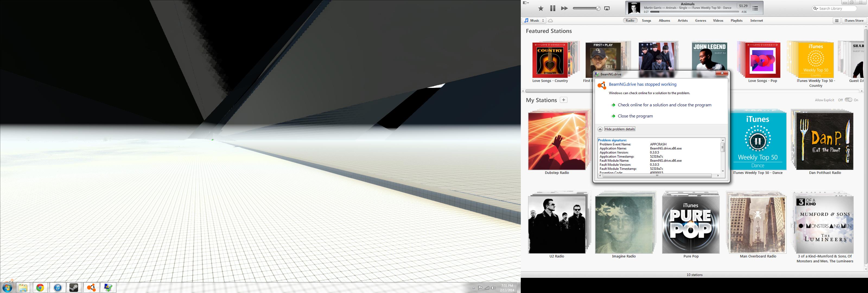Screen dimensions: 868x293
Task: Choose Close the program in crash dialog
Action: point(635,116)
